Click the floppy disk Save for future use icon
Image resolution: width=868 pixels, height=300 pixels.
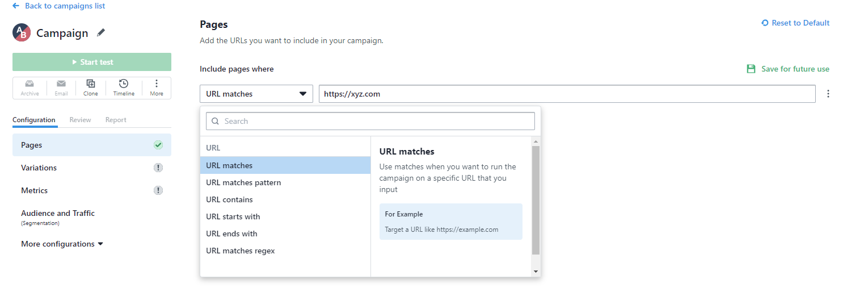[x=751, y=69]
